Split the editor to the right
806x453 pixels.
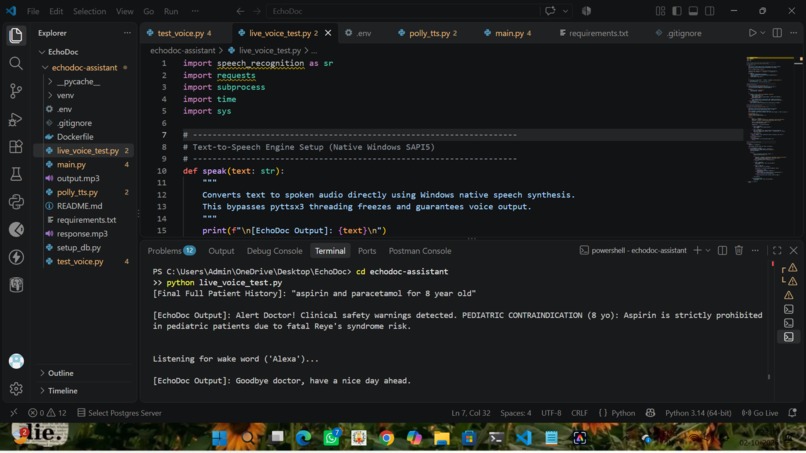777,33
